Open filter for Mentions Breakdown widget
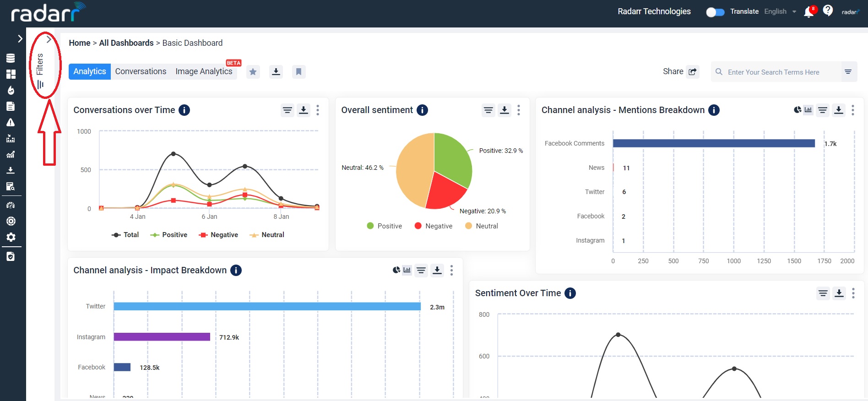This screenshot has height=401, width=868. pos(823,110)
